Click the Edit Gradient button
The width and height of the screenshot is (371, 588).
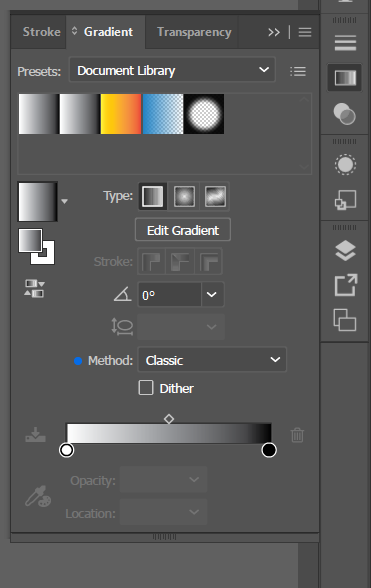(x=183, y=230)
